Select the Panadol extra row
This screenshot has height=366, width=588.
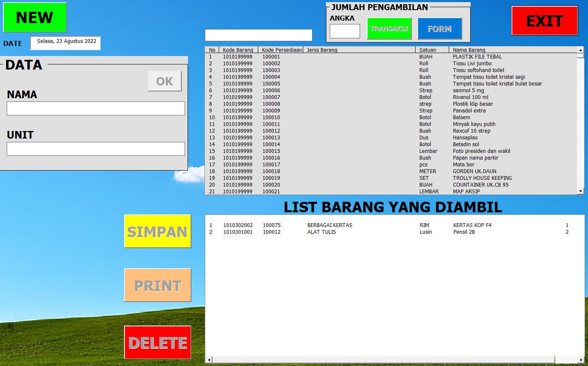pos(391,111)
